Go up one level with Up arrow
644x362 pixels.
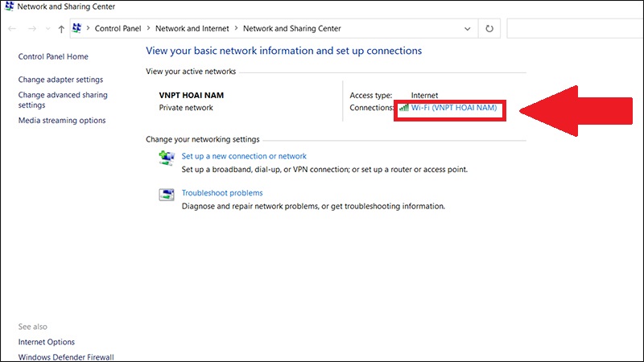click(x=61, y=29)
